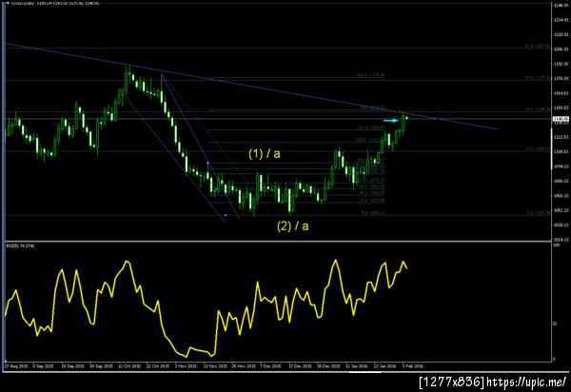This screenshot has width=571, height=392.
Task: Click the 25 Nov 2015 date label
Action: click(x=244, y=366)
